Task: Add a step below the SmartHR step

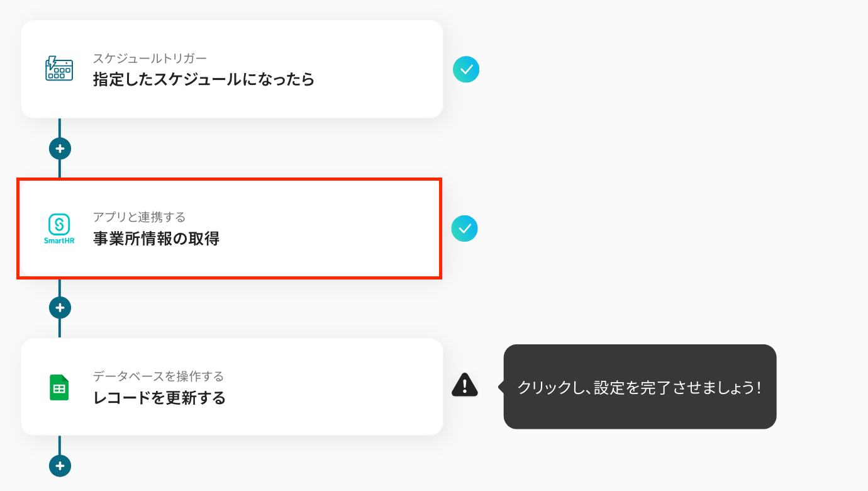Action: pyautogui.click(x=60, y=308)
